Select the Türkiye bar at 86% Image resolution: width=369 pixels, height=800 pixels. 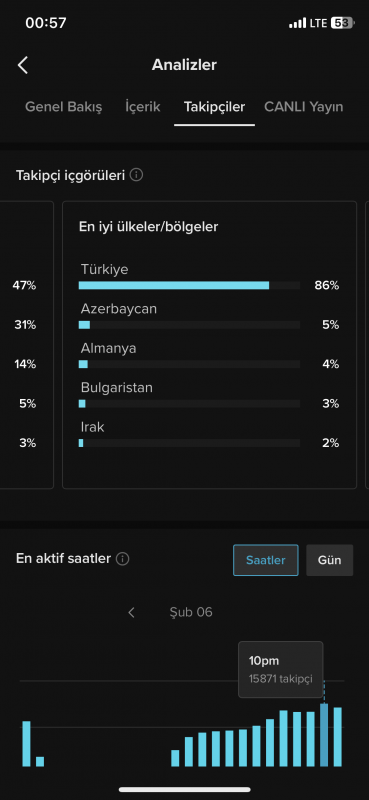(174, 285)
